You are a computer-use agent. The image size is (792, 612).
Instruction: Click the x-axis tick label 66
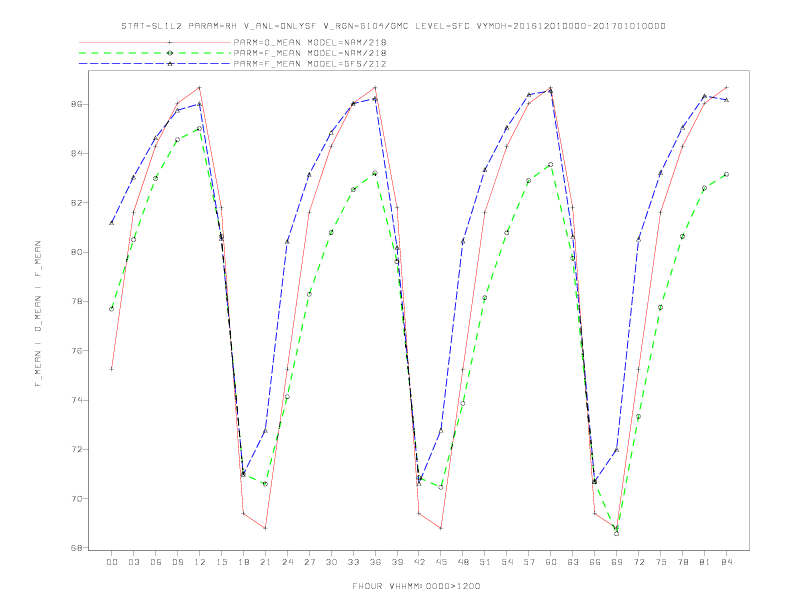pos(595,562)
